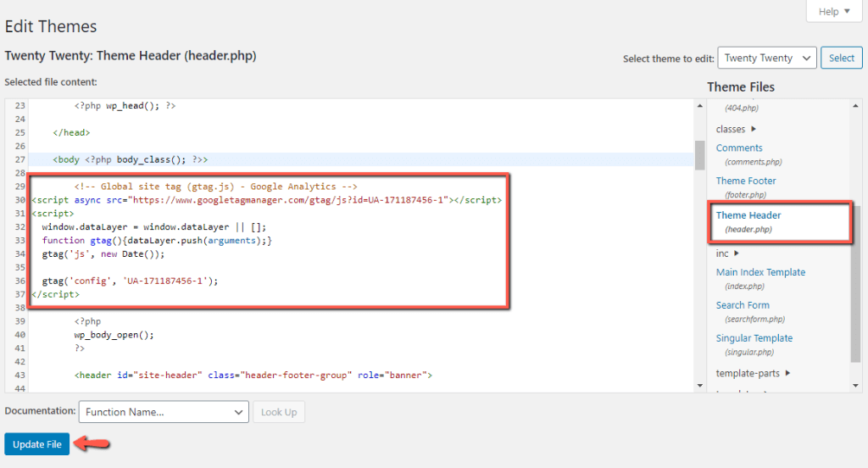Open the Singular Template file
This screenshot has height=468, width=868.
pyautogui.click(x=754, y=337)
